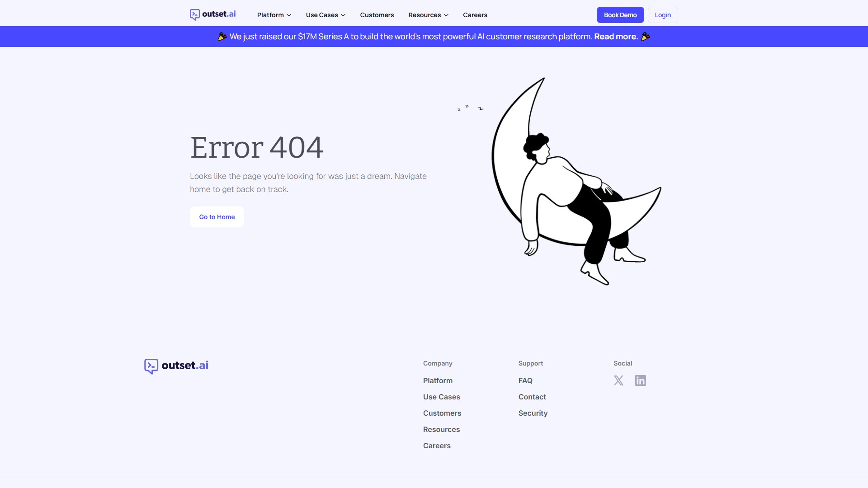The width and height of the screenshot is (868, 488).
Task: Expand the Platform dropdown menu
Action: 274,15
